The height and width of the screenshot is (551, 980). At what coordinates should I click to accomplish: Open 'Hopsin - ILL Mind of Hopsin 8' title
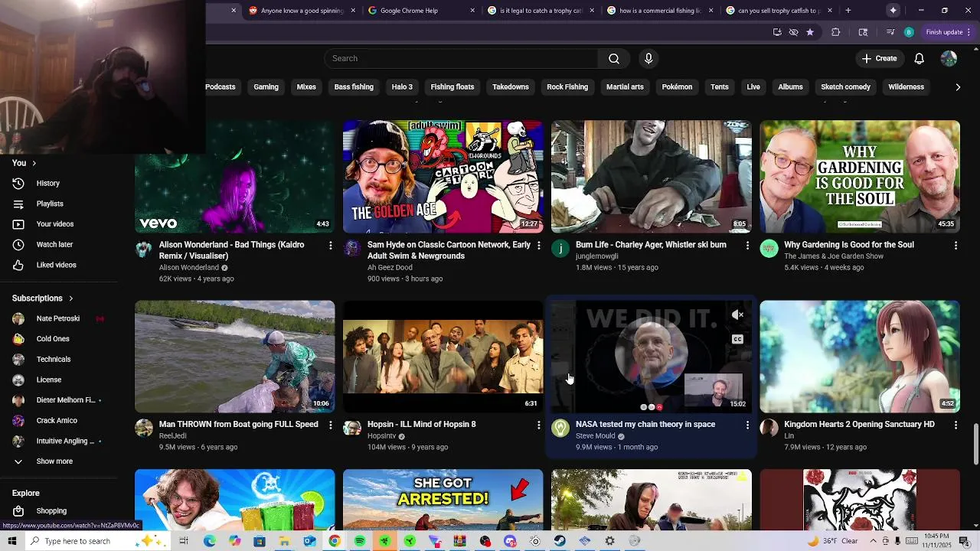click(421, 425)
